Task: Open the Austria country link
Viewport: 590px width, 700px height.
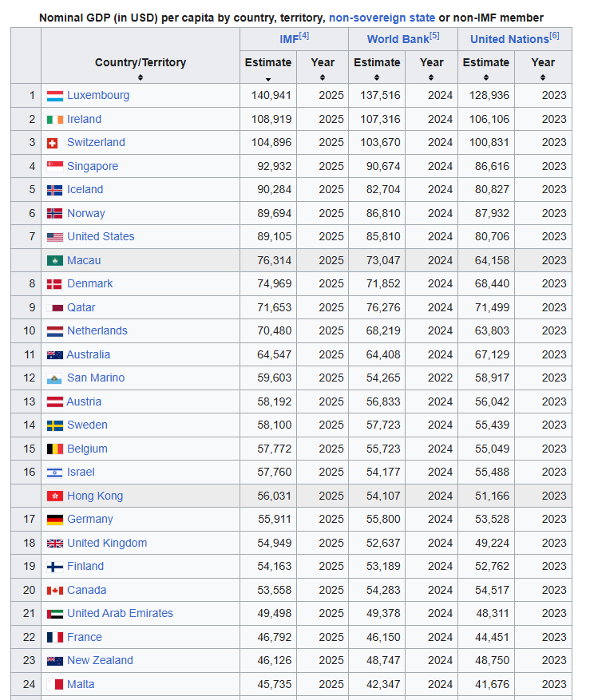Action: point(84,401)
